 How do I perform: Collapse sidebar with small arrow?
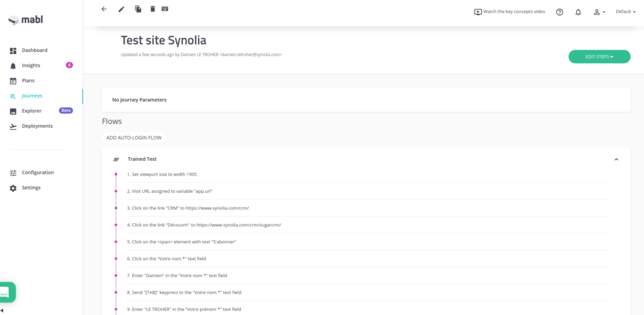click(2, 311)
